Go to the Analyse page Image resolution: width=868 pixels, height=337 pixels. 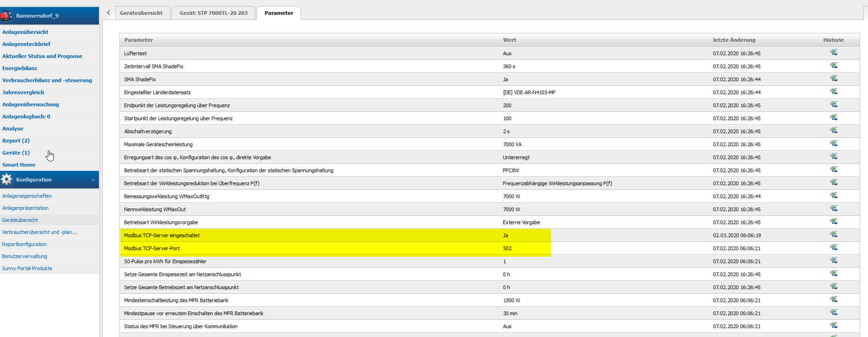click(x=13, y=129)
